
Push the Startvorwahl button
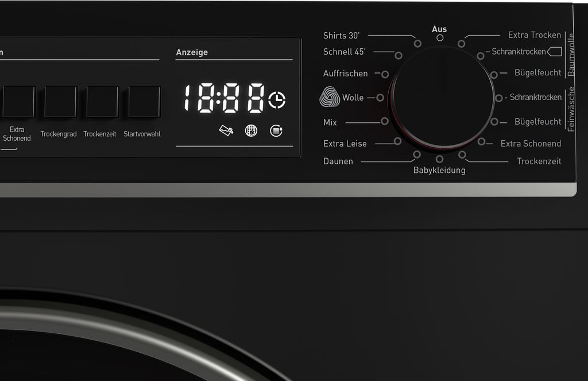(x=144, y=102)
